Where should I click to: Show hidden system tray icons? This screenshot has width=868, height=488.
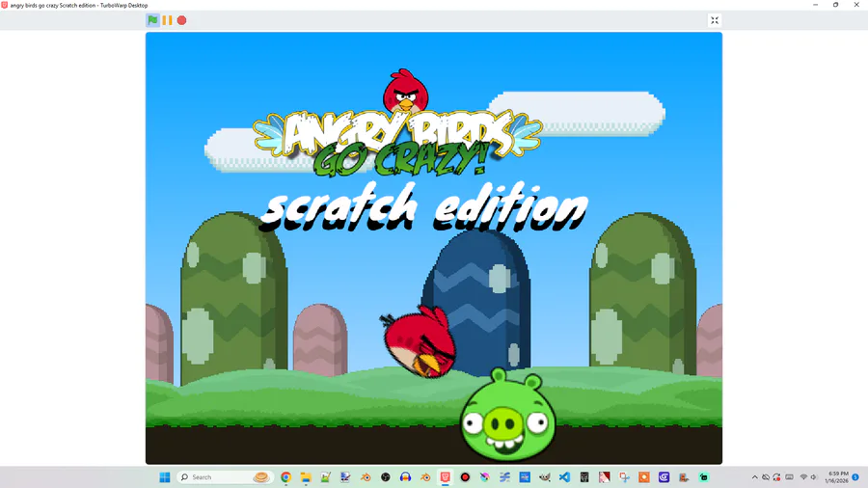point(754,477)
